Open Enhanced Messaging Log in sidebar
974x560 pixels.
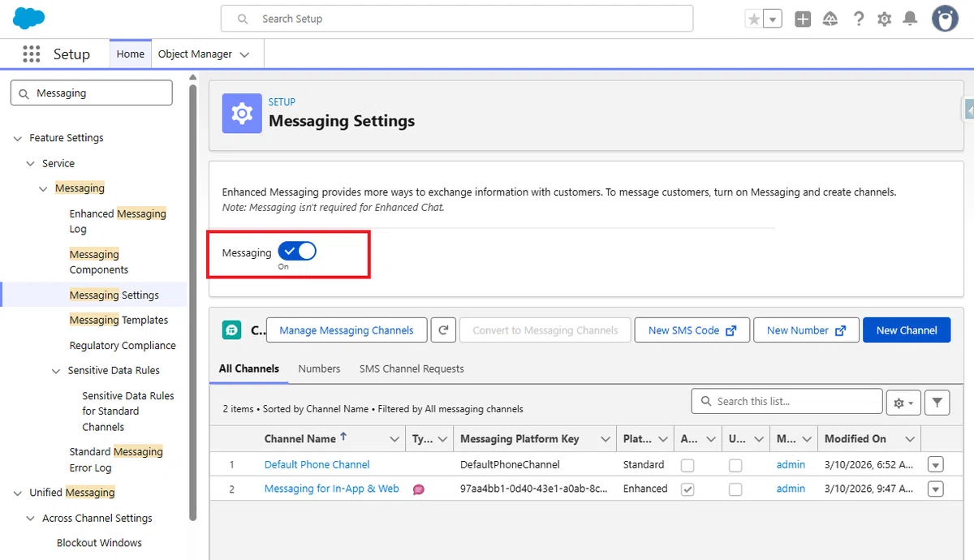(x=118, y=222)
